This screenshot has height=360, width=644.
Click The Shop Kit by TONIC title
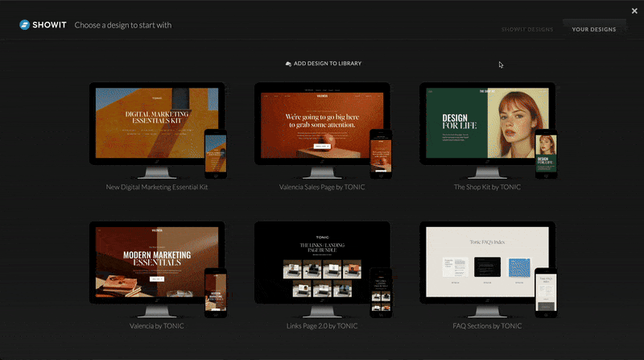(487, 187)
